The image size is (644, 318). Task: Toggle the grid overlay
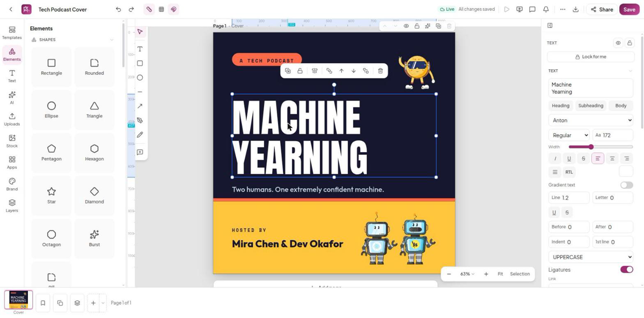click(161, 9)
